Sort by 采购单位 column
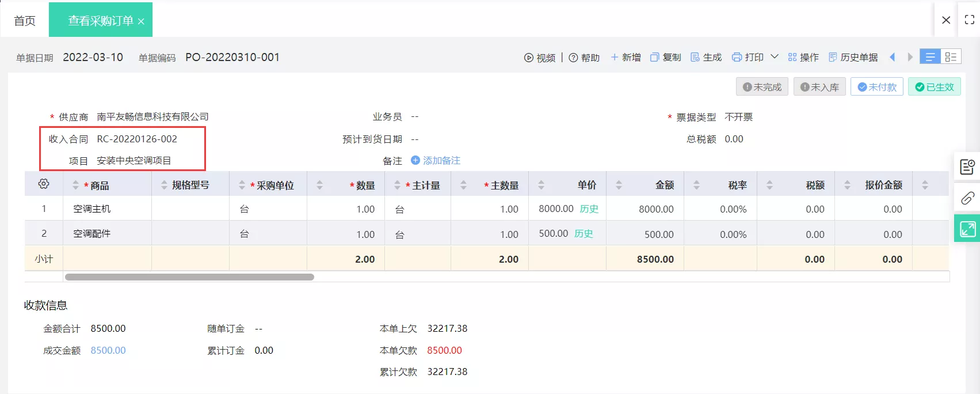The width and height of the screenshot is (980, 394). 242,185
